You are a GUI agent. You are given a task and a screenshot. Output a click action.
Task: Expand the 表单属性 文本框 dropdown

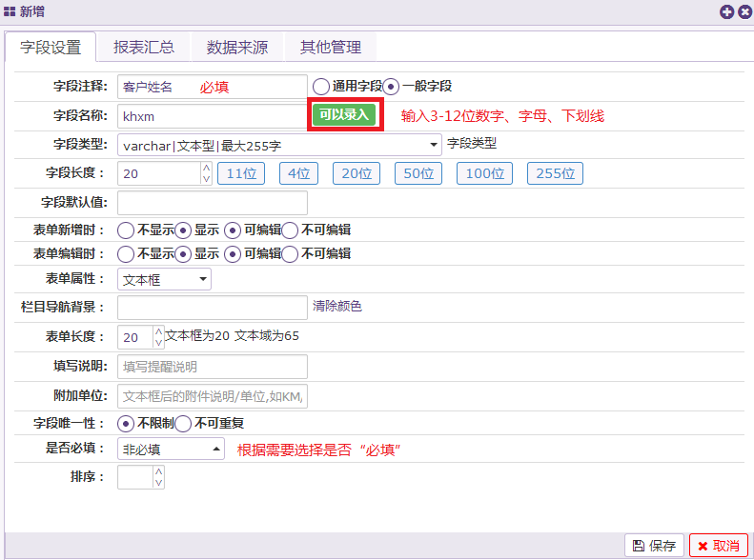pos(164,280)
